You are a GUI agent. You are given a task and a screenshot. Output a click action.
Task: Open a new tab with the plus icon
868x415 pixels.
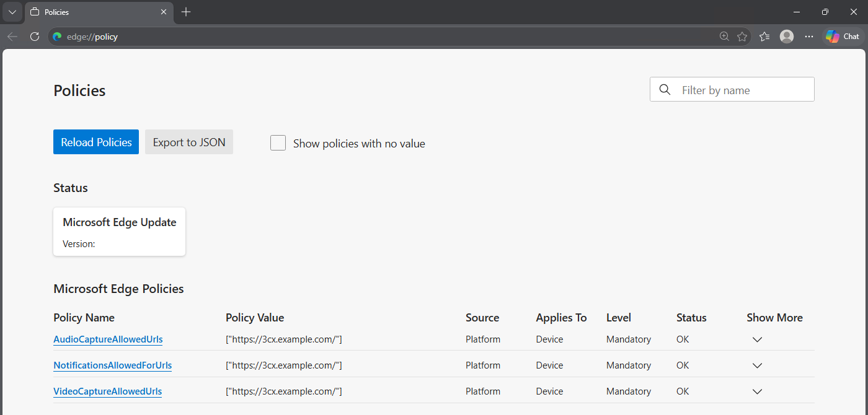pyautogui.click(x=186, y=12)
